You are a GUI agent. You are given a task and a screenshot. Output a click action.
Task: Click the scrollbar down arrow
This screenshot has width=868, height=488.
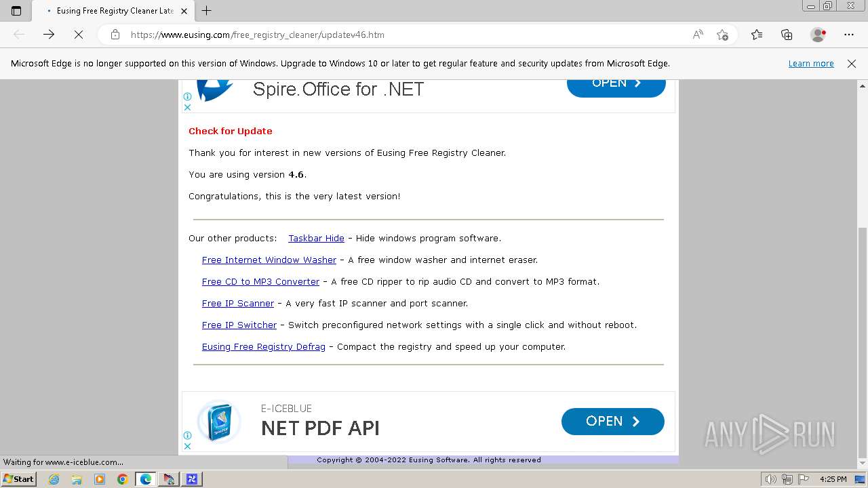(863, 463)
